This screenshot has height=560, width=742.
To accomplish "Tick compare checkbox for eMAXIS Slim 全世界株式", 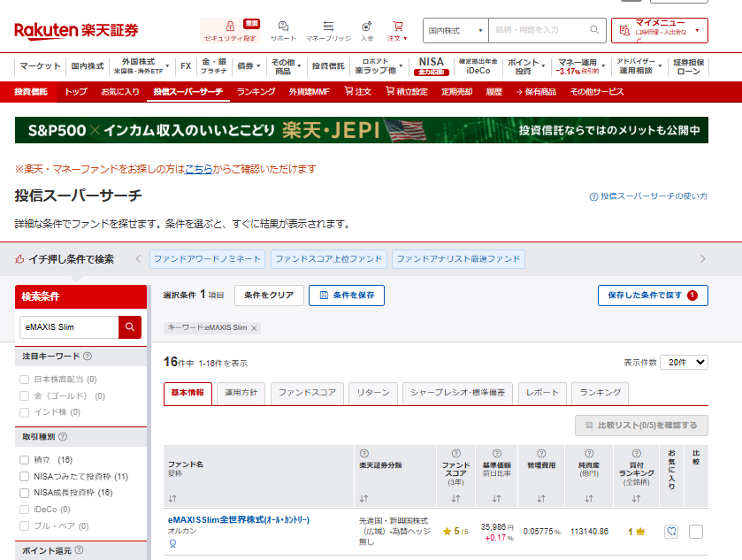I will (x=696, y=532).
